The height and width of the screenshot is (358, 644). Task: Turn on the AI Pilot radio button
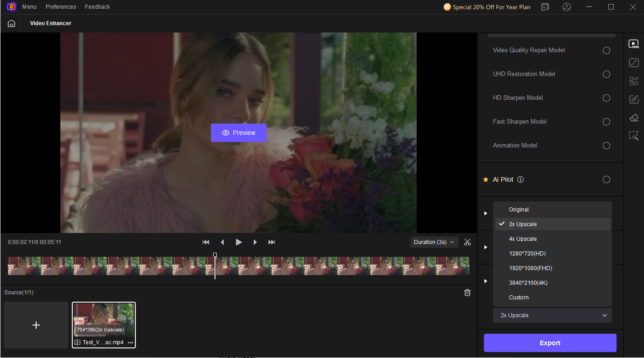[606, 179]
